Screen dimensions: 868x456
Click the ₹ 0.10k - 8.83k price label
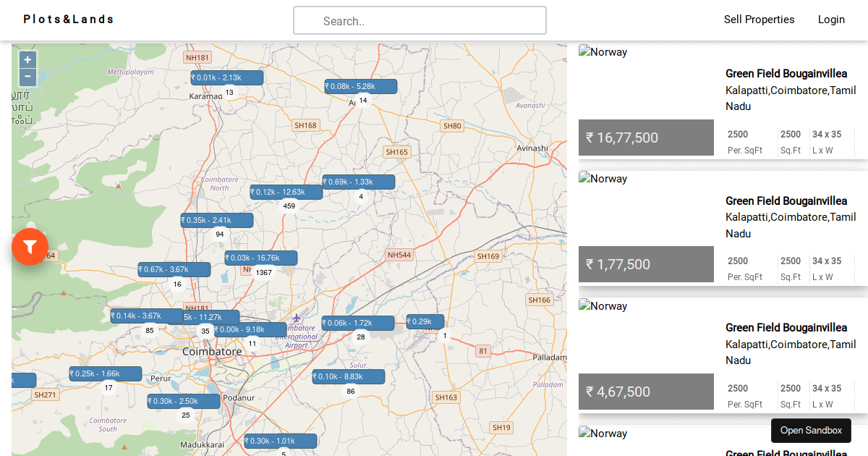point(349,376)
